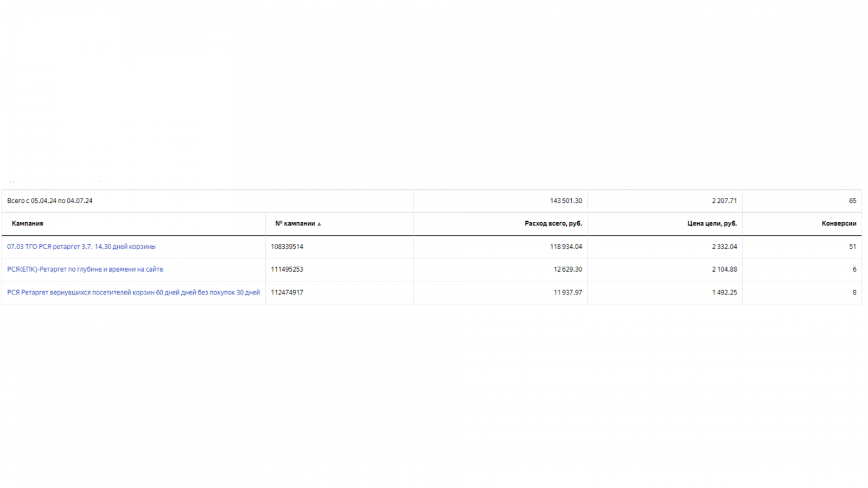The height and width of the screenshot is (488, 868).
Task: Click goal price value 1 492.25
Action: (724, 293)
